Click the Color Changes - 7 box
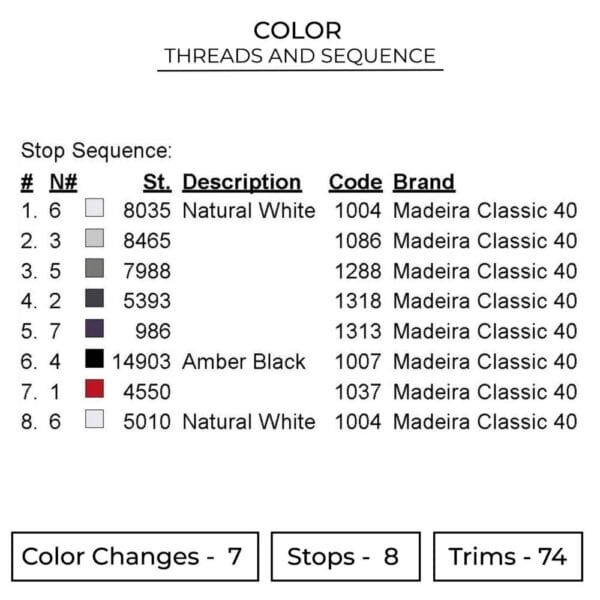 tap(135, 557)
